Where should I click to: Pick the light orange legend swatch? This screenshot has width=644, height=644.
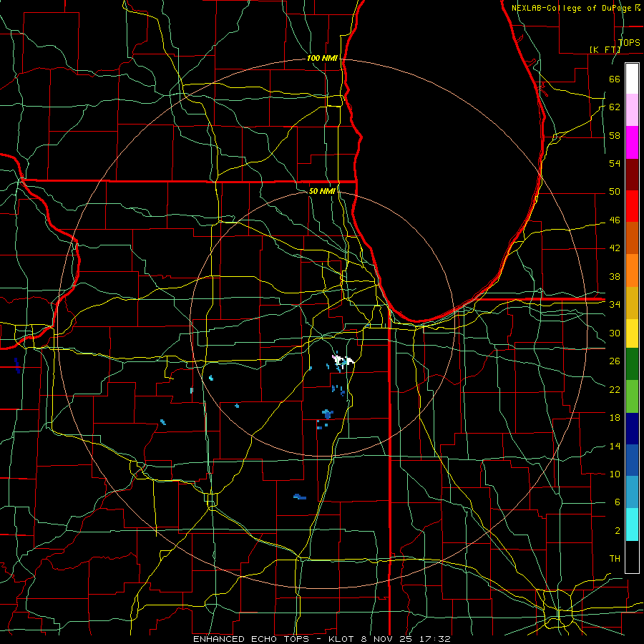632,270
